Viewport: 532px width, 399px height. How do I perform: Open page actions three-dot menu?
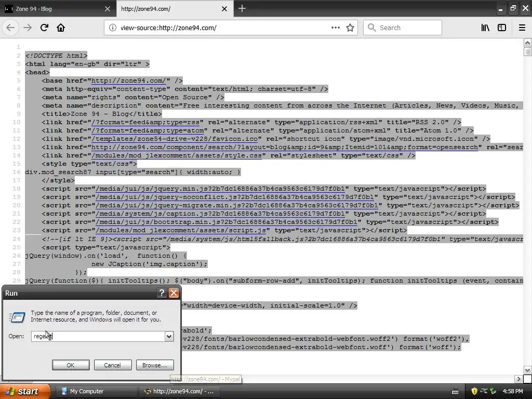pyautogui.click(x=335, y=28)
